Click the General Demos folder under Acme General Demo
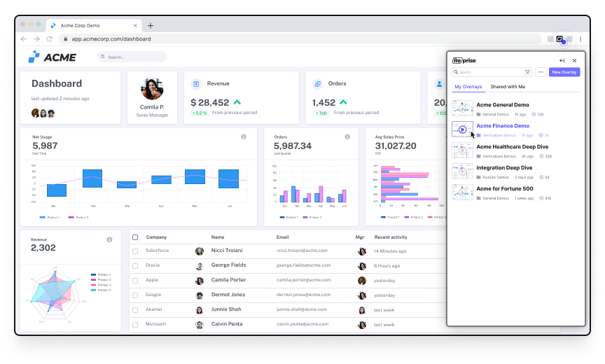The image size is (605, 364). click(x=493, y=114)
